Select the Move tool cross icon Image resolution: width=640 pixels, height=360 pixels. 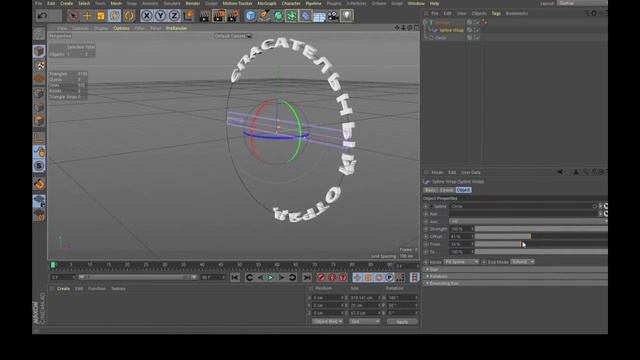tap(87, 16)
